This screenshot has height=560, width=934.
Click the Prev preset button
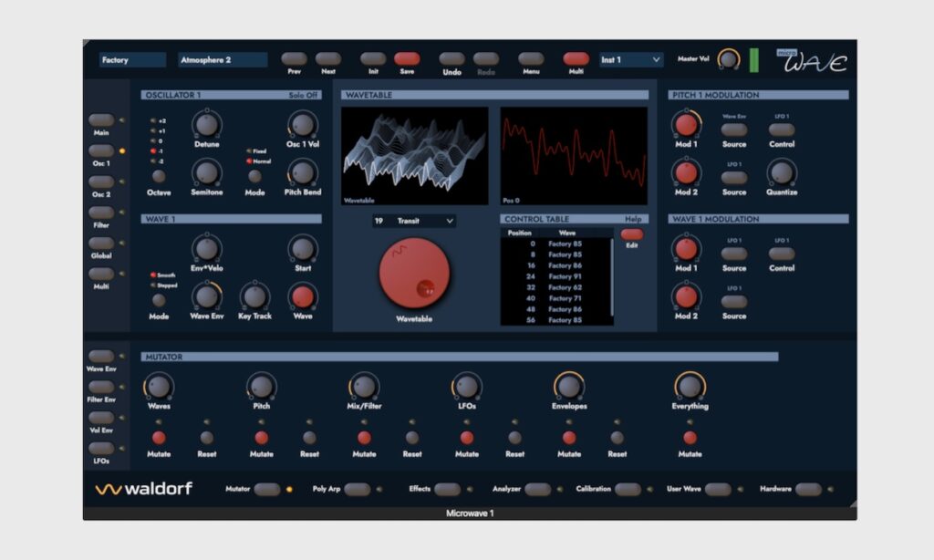click(294, 59)
